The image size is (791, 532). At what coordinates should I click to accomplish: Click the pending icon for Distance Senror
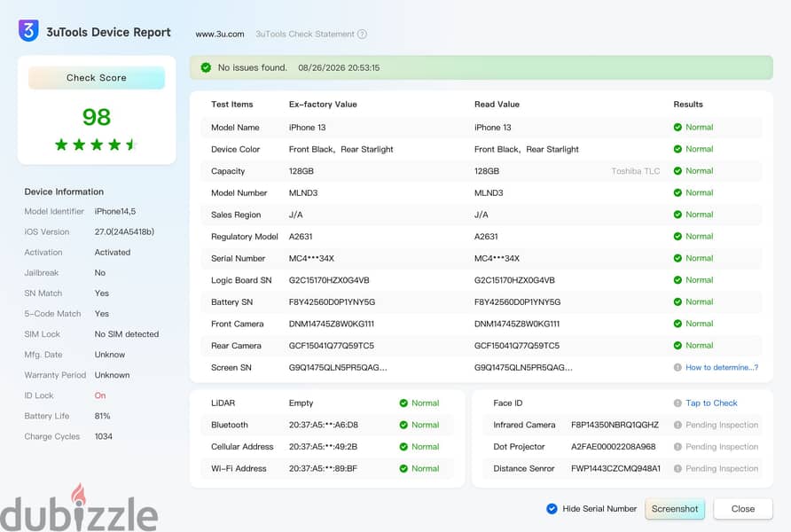(677, 468)
